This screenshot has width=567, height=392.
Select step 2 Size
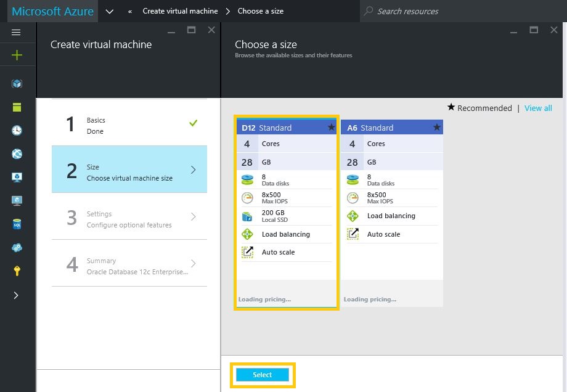(129, 169)
